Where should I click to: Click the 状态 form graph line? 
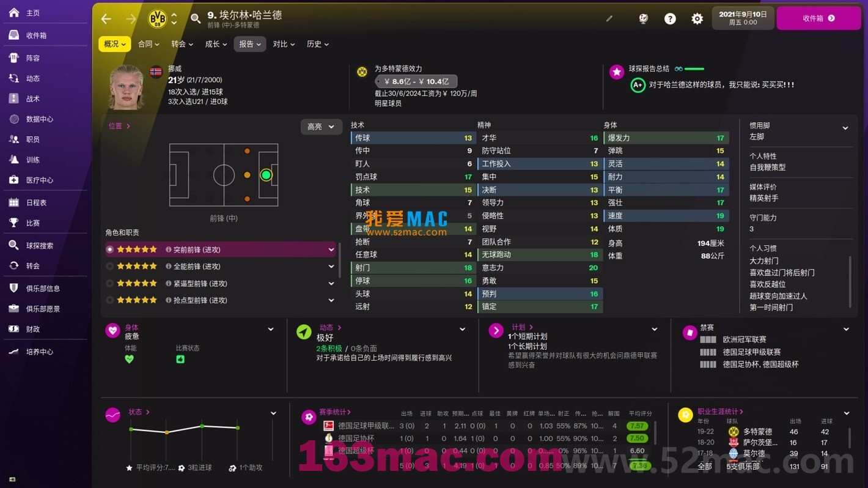(x=184, y=429)
